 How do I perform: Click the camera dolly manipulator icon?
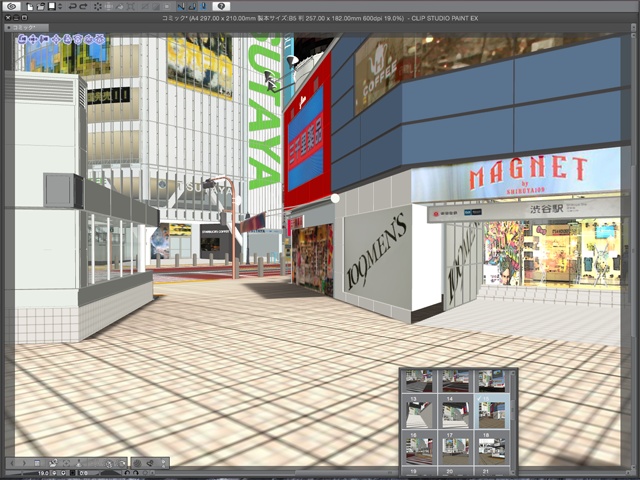44,39
